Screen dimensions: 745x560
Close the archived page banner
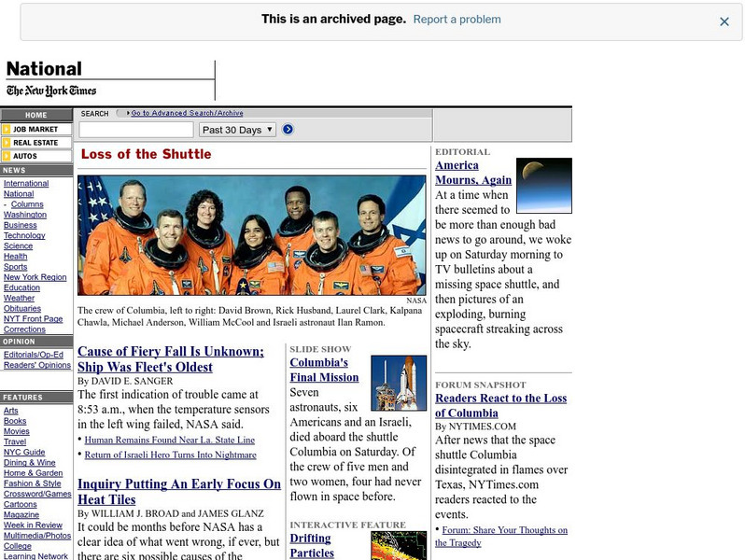(x=724, y=21)
